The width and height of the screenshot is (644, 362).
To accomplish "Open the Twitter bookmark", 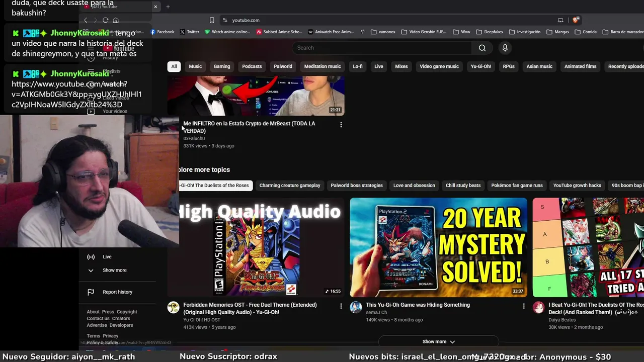I will tap(190, 32).
